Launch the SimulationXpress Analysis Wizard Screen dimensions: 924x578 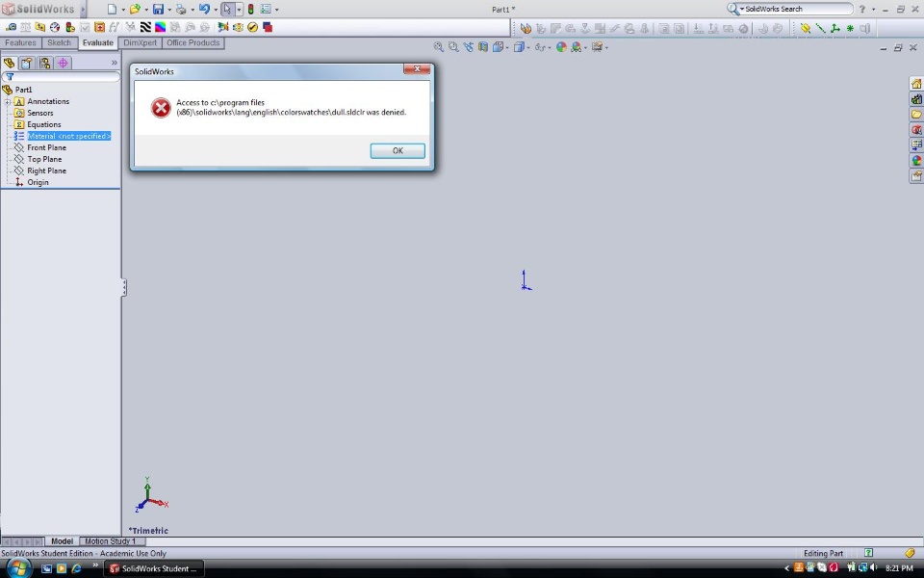click(x=222, y=27)
